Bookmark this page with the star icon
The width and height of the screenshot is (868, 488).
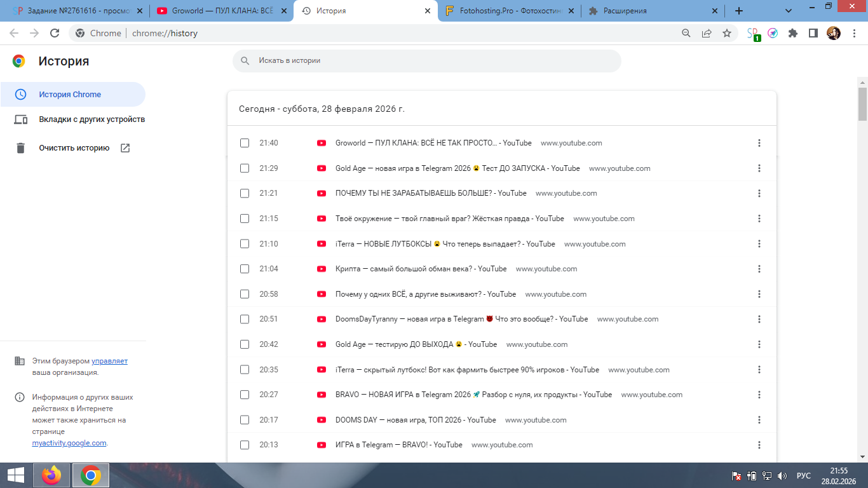pos(727,33)
